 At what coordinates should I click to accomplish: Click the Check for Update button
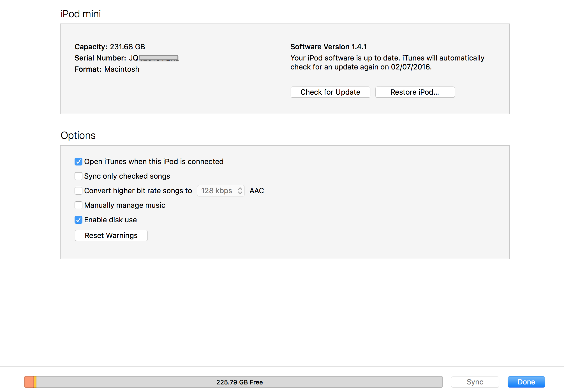click(330, 92)
